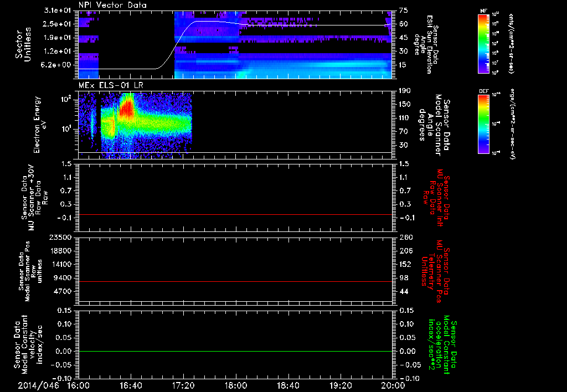Image resolution: width=567 pixels, height=392 pixels.
Task: Click the 16:40 time axis label
Action: (131, 386)
